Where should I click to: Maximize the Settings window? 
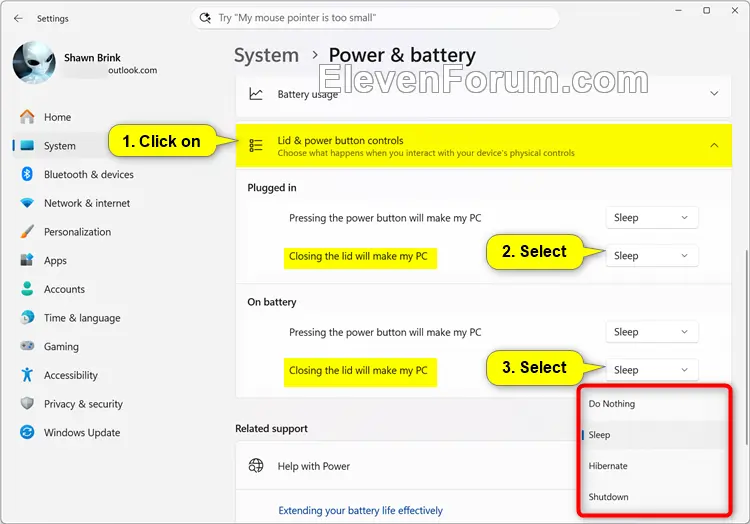click(x=706, y=11)
